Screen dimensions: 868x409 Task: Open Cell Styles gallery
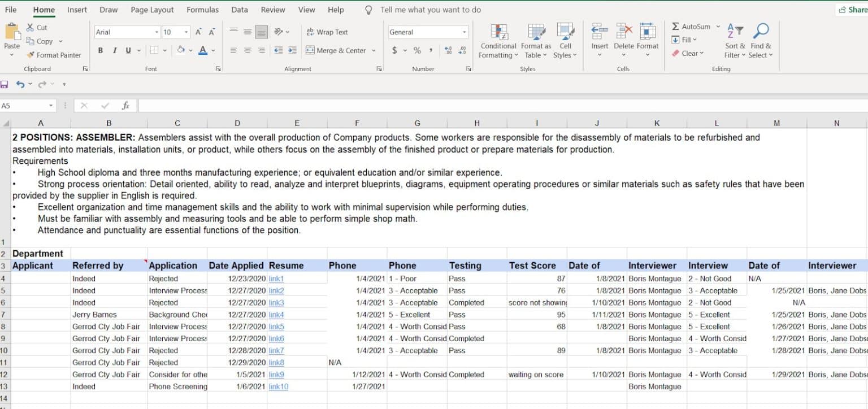pos(565,40)
